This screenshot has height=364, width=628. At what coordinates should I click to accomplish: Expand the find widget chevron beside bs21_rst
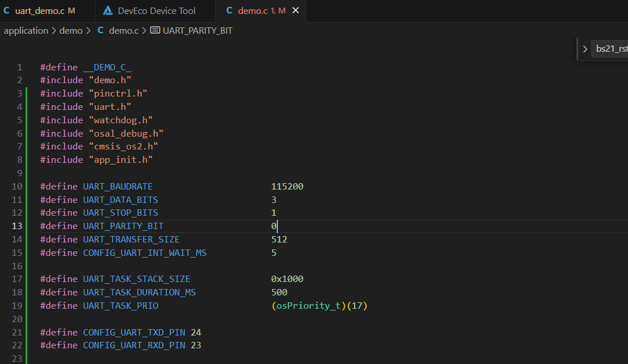pos(585,49)
